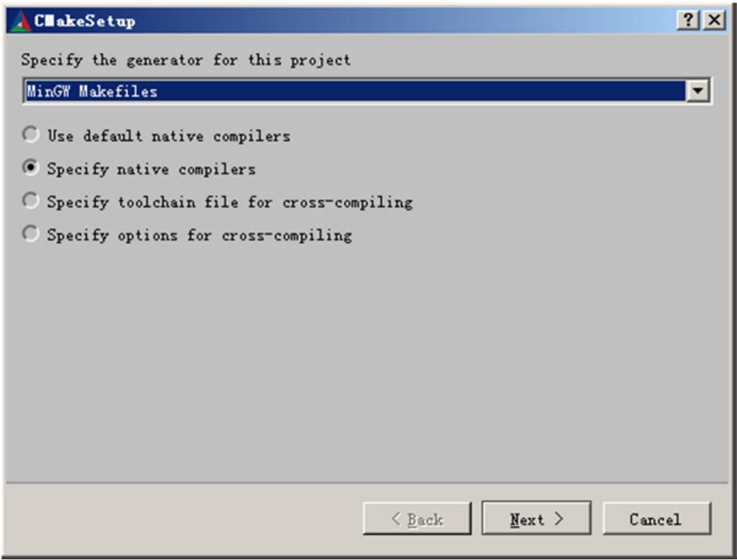Click the CMake triangle logo in title bar
The width and height of the screenshot is (737, 560).
coord(20,21)
